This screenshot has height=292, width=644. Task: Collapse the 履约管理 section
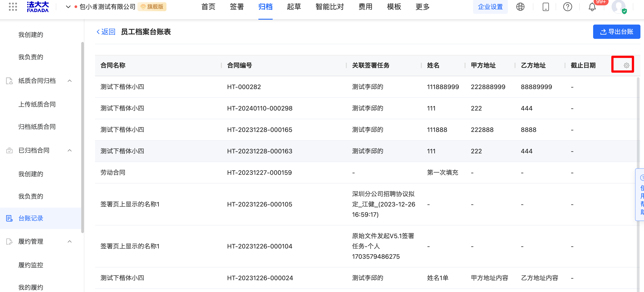coord(70,242)
